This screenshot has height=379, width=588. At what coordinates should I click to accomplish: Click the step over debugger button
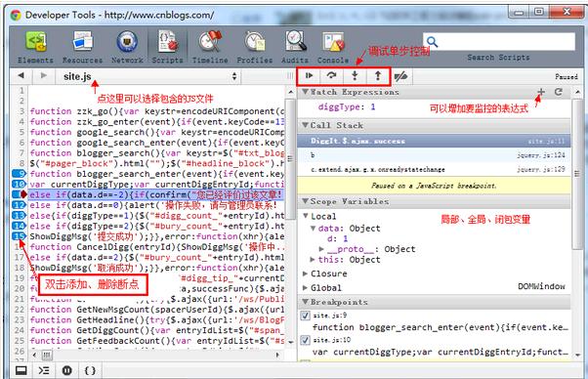[331, 76]
